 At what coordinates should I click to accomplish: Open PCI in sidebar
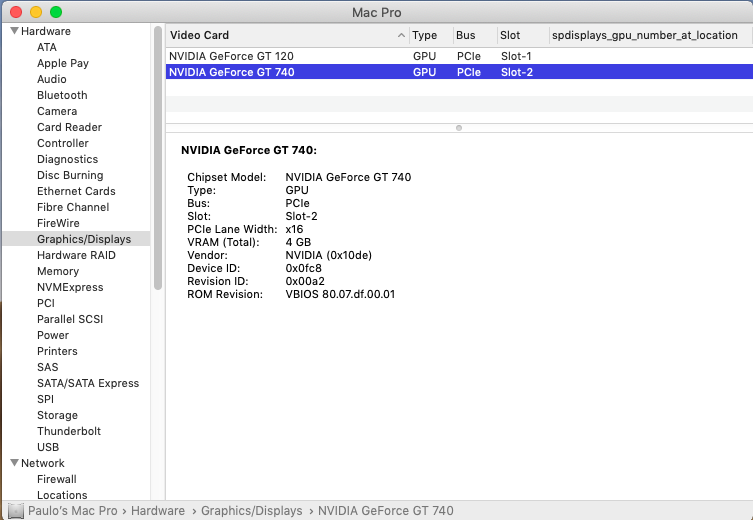coord(46,303)
